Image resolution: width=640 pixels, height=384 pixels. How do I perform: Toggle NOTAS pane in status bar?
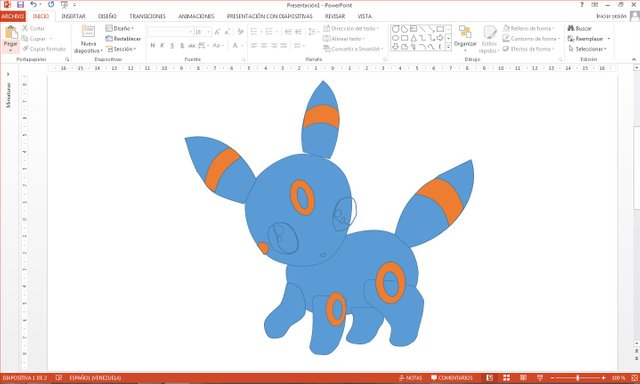tap(411, 378)
